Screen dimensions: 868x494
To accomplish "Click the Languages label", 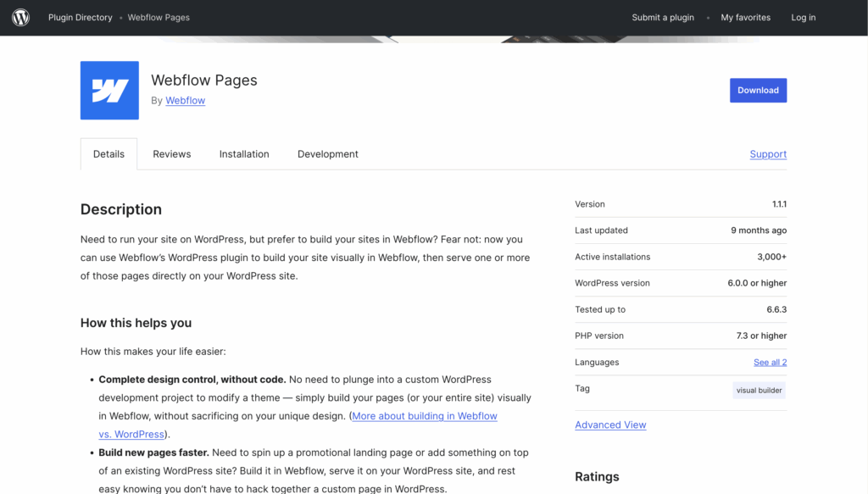I will (597, 363).
